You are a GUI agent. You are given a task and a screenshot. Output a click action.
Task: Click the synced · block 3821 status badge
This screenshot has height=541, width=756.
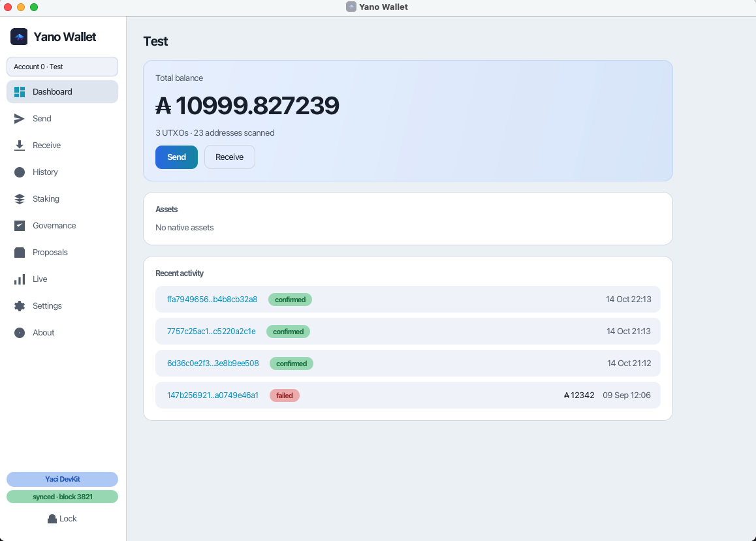click(62, 497)
